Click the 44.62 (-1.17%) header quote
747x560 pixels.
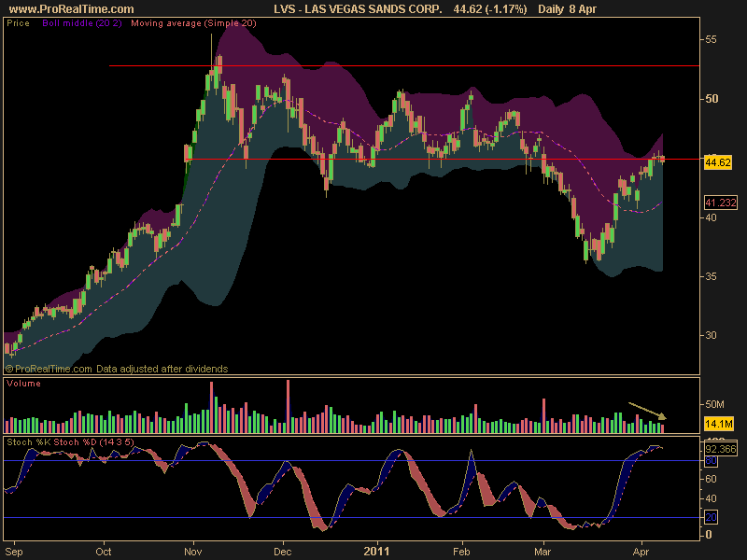coord(490,9)
